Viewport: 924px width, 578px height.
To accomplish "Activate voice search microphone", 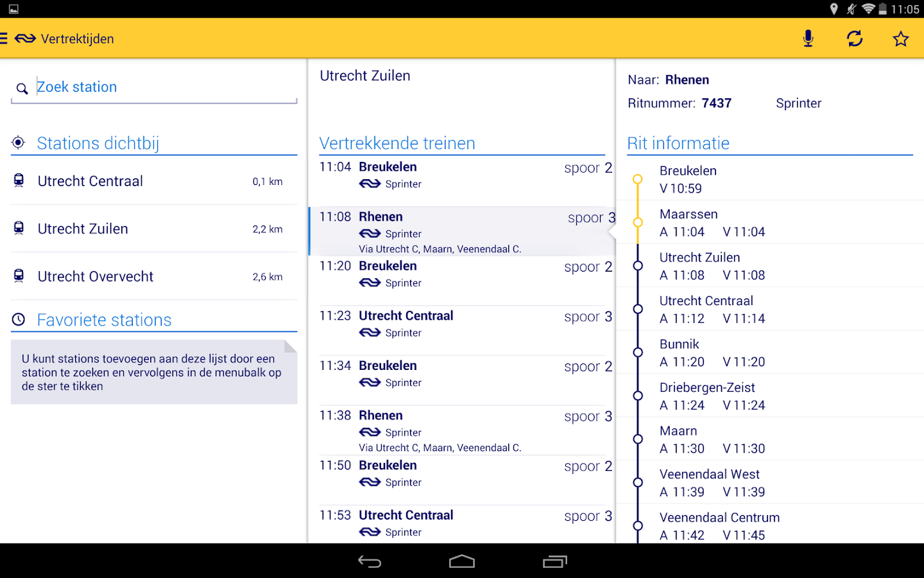I will (808, 39).
